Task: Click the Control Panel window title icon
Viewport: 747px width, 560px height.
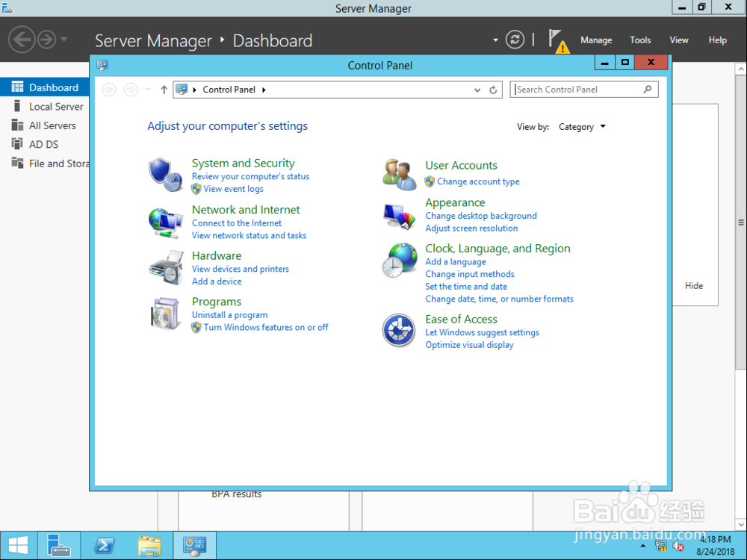Action: (102, 65)
